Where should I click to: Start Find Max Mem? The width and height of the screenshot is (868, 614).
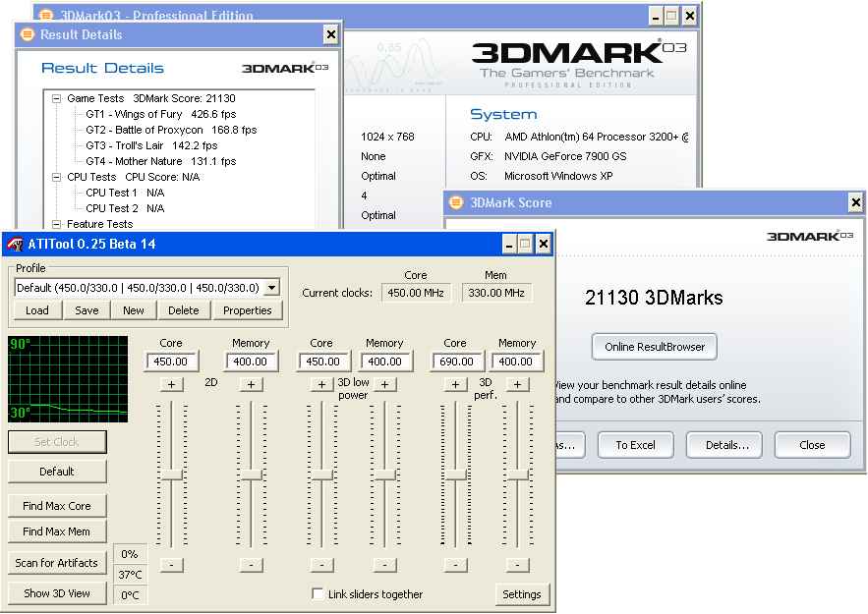[56, 531]
